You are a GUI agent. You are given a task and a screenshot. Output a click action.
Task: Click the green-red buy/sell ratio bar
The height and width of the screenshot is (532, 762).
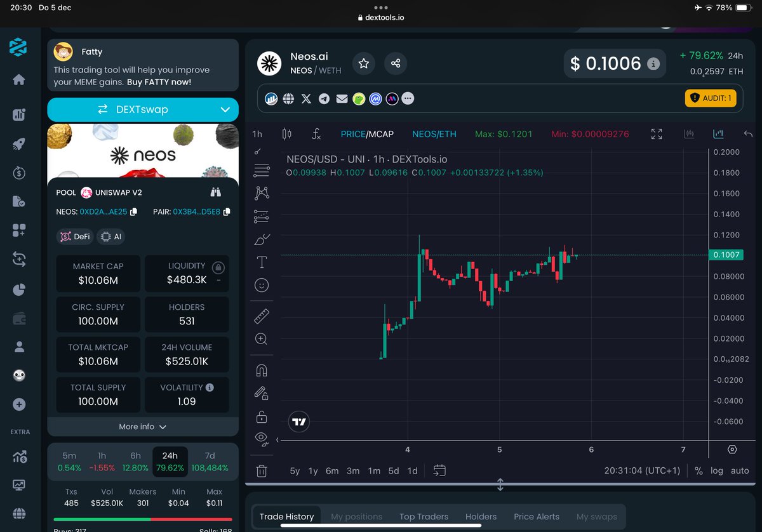[143, 519]
